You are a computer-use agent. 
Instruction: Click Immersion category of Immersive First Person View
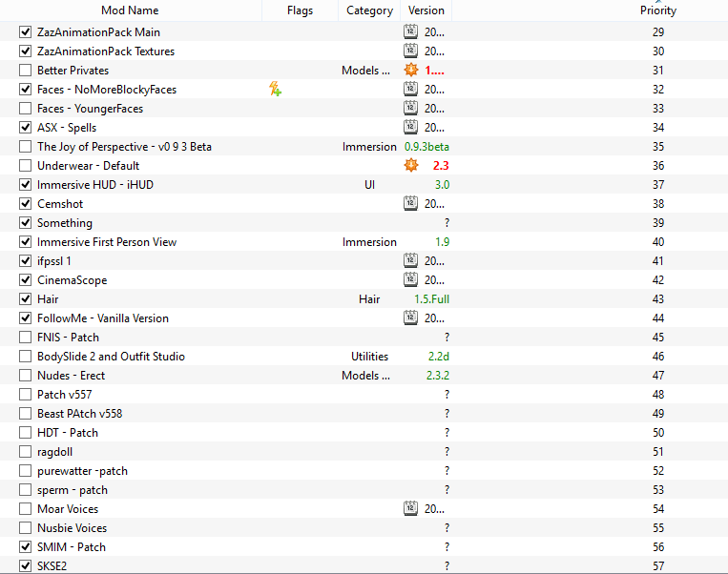pyautogui.click(x=369, y=242)
